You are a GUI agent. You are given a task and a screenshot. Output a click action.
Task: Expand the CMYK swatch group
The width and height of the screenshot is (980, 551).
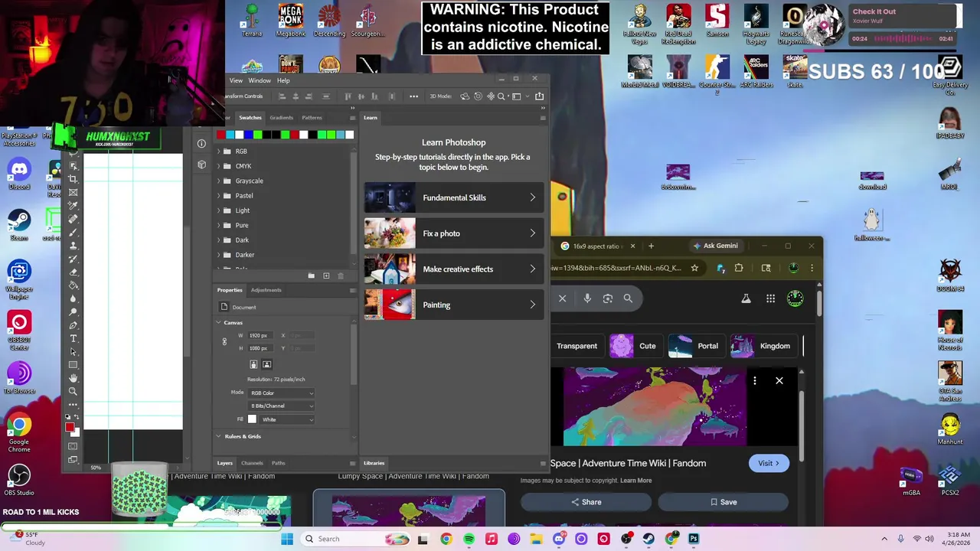[219, 166]
